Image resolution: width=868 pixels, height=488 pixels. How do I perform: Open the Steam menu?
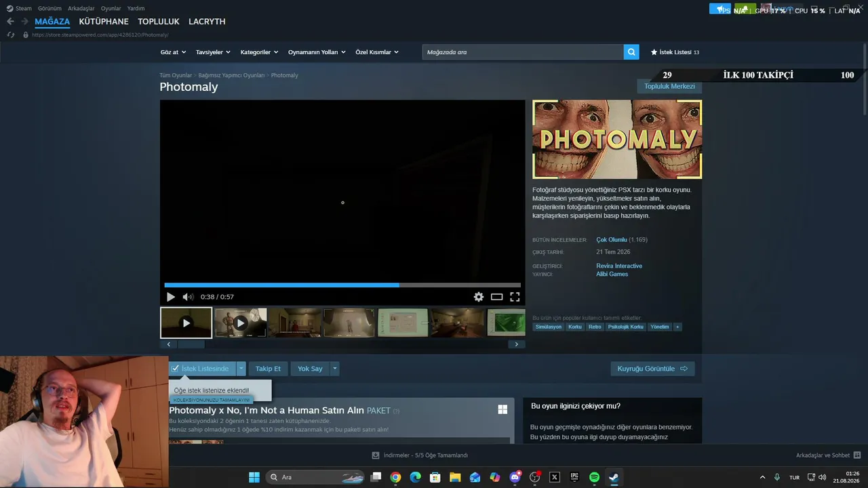(x=24, y=8)
